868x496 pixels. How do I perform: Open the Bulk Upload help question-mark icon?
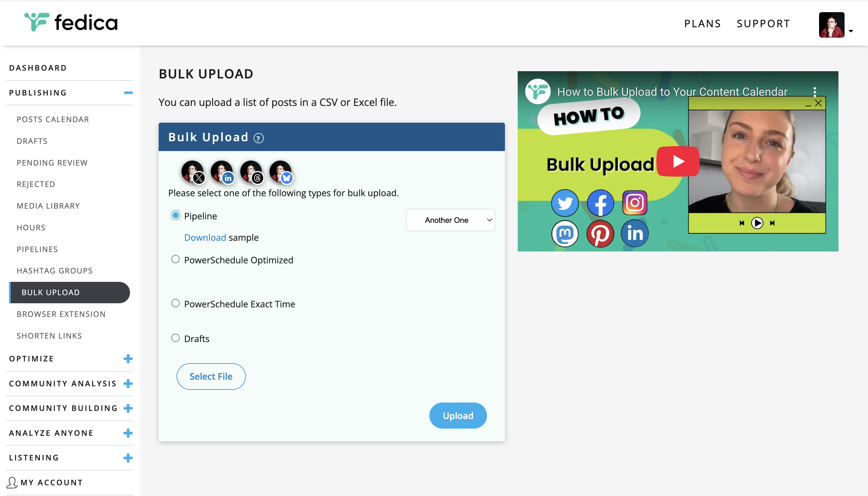click(259, 138)
